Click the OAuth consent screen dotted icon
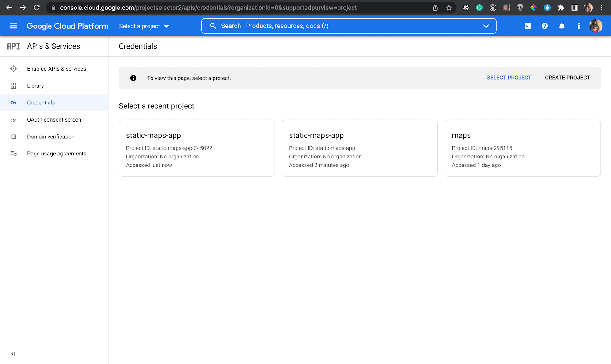Viewport: 611px width, 364px height. pyautogui.click(x=13, y=120)
